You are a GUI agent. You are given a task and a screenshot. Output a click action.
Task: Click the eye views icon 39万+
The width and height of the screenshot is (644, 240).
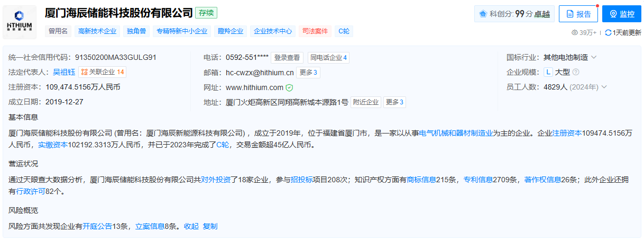(575, 32)
